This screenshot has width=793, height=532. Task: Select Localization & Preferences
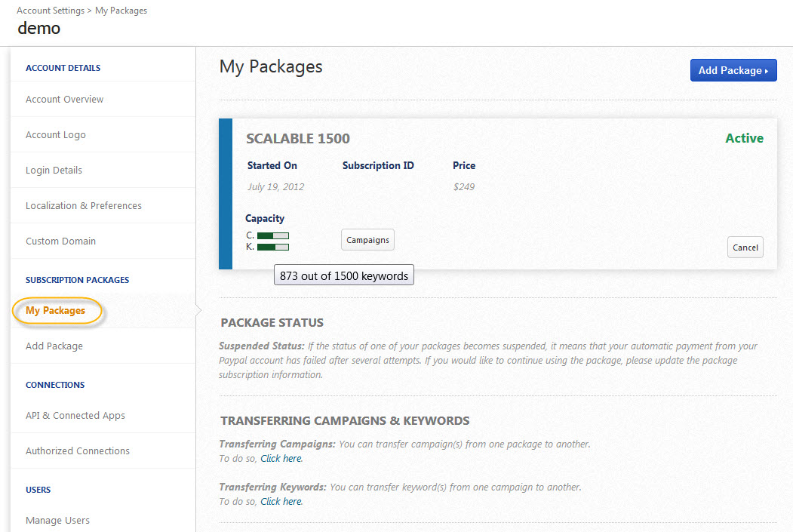pos(84,205)
